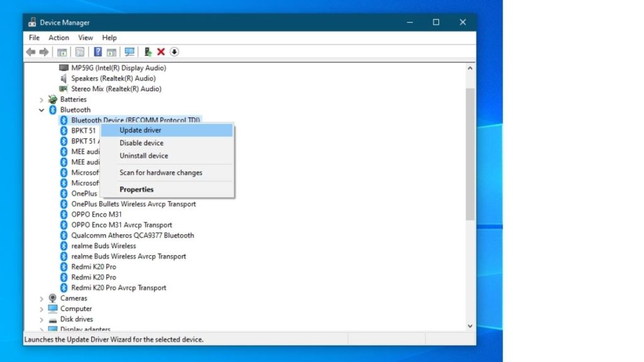
Task: Expand the Cameras category
Action: pos(42,298)
